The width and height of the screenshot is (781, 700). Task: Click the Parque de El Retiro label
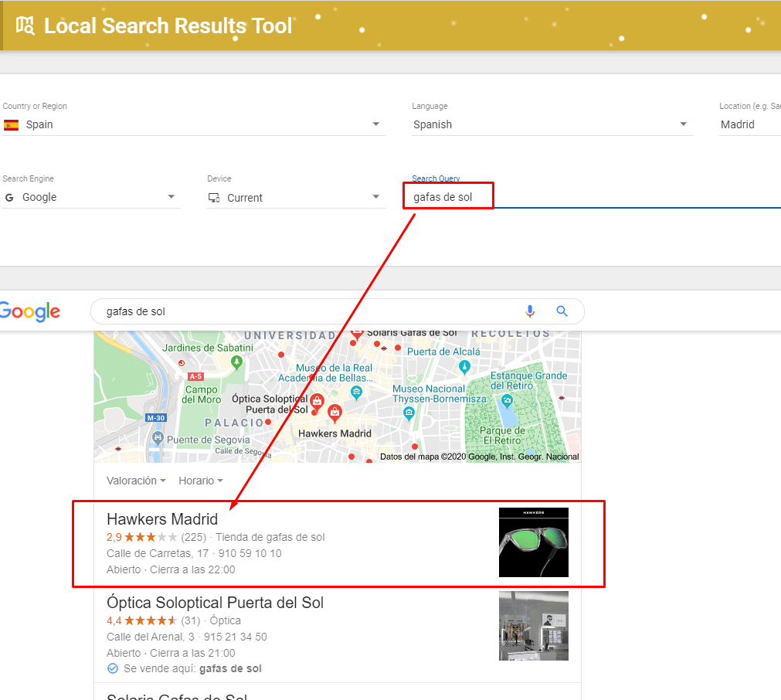502,436
